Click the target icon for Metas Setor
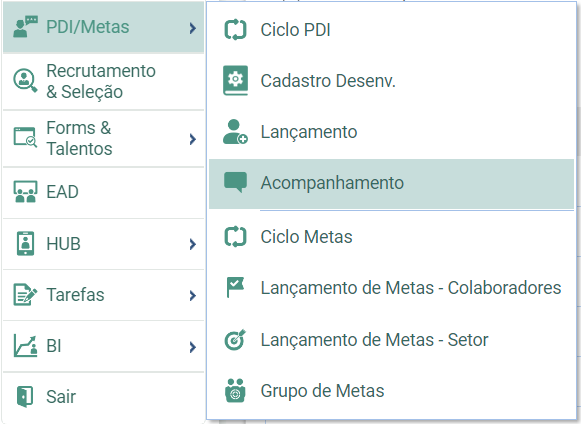Viewport: 581px width, 424px height. tap(235, 339)
